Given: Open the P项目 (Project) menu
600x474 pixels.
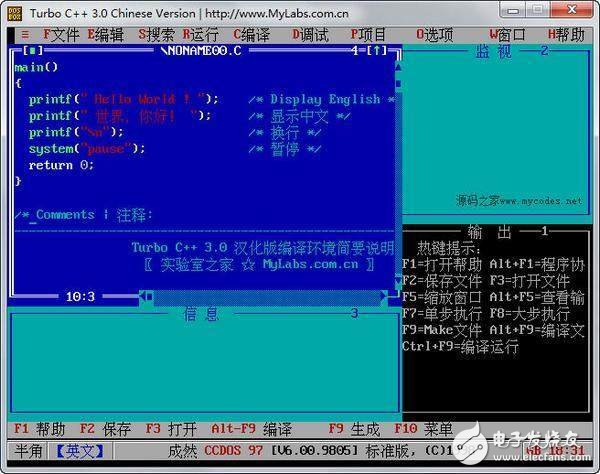Looking at the screenshot, I should click(368, 35).
